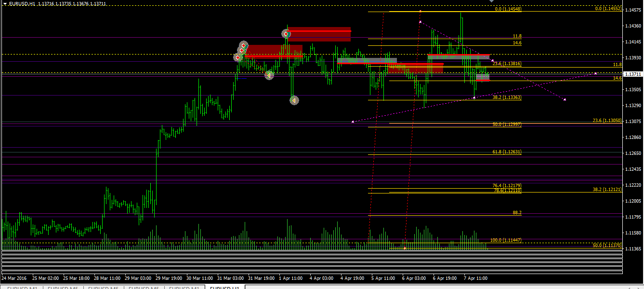
Task: Select the gray zone rectangle near 4 Apr 19:00
Action: click(367, 61)
